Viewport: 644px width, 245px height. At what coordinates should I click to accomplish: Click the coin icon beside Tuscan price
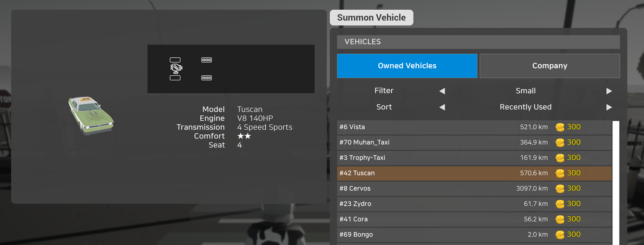560,173
